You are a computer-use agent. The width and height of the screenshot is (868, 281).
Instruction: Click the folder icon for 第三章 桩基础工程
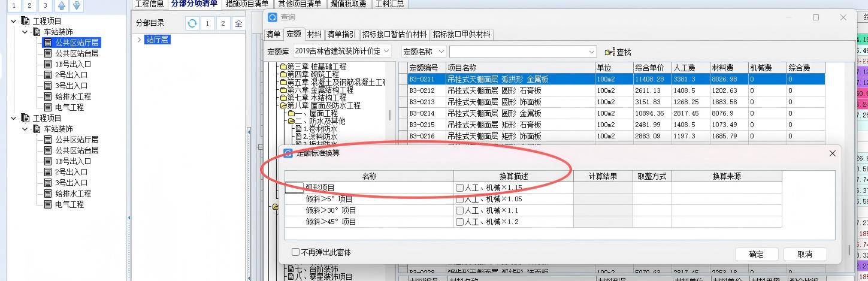283,67
